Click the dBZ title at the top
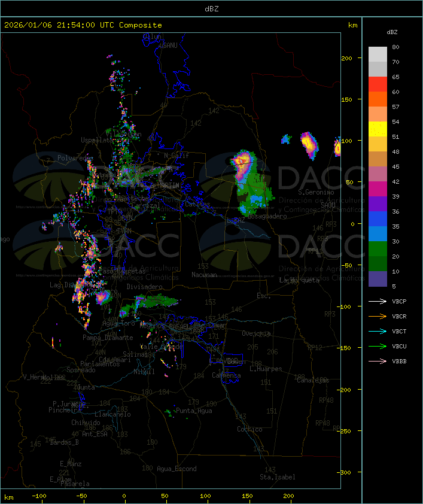 pyautogui.click(x=211, y=8)
